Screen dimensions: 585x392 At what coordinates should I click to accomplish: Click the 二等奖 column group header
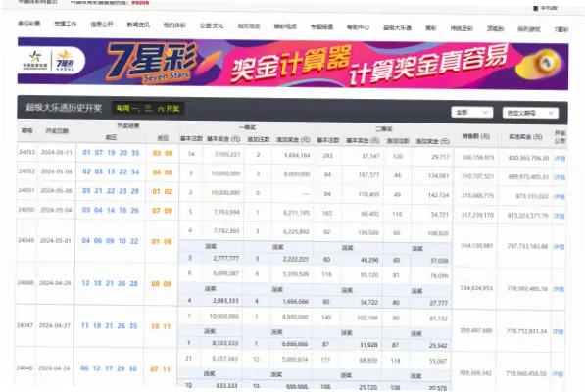(x=384, y=129)
